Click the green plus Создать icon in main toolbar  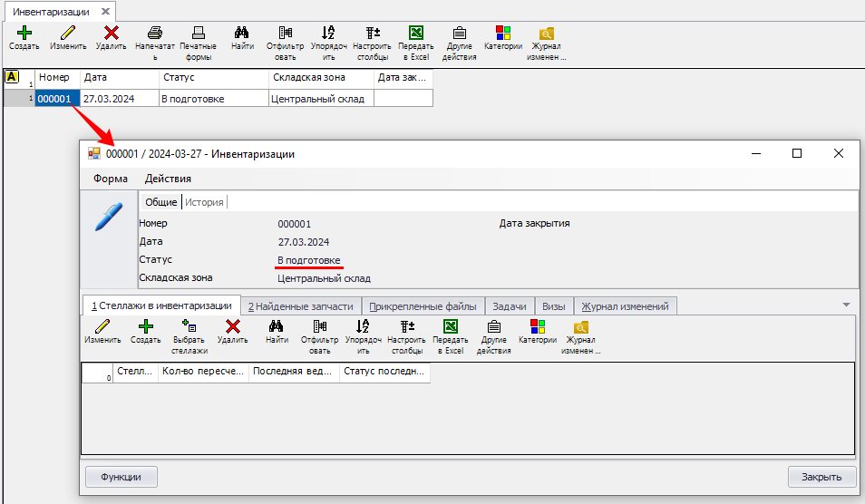click(24, 33)
